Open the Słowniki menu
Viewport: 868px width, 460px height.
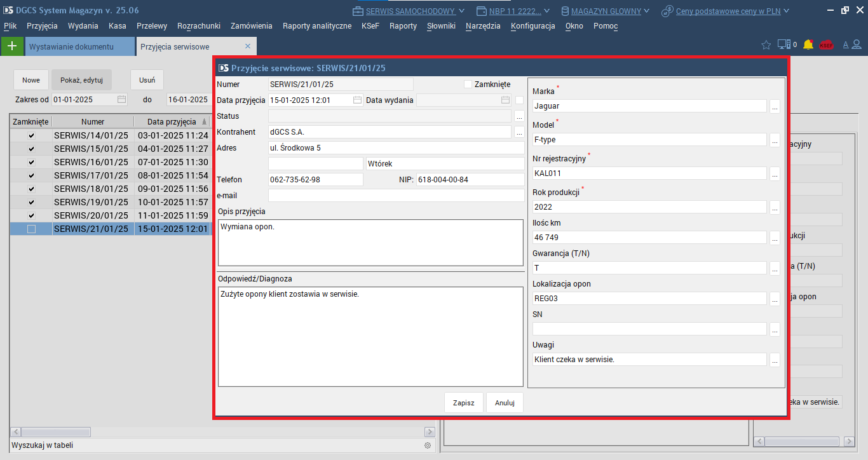(441, 26)
